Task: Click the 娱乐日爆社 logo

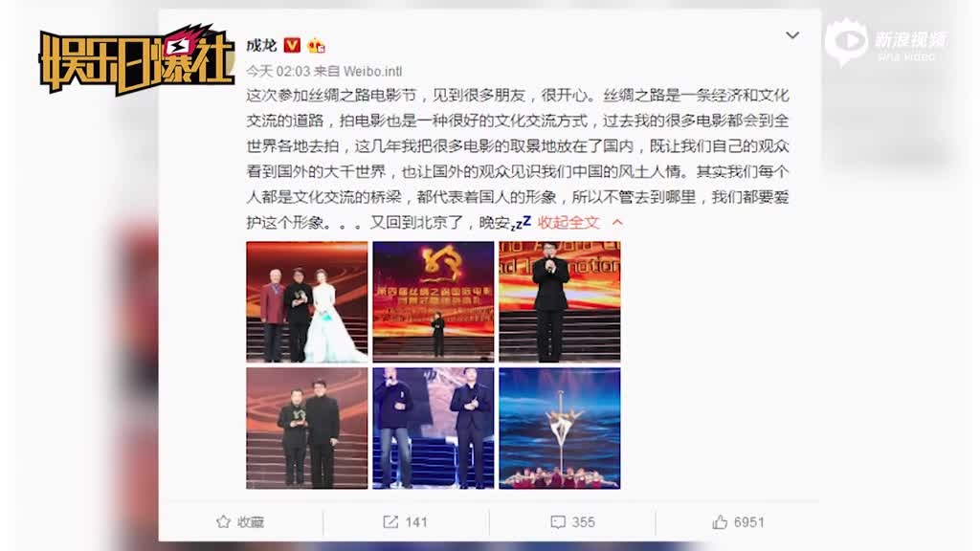Action: click(x=136, y=60)
